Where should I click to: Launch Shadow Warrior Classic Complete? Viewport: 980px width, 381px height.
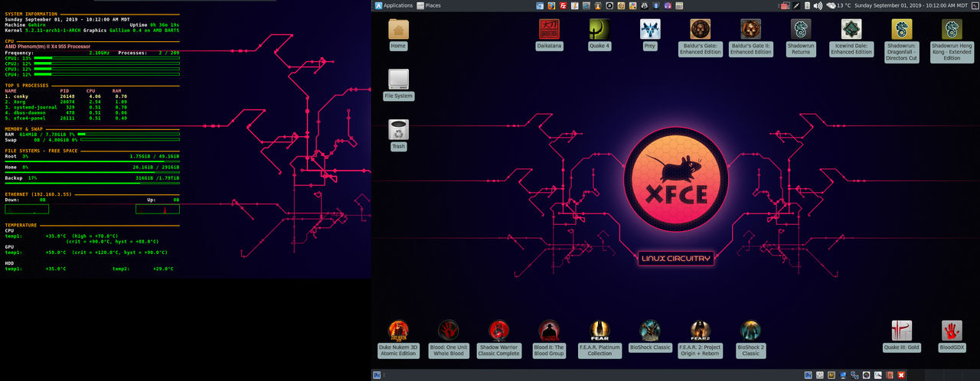[x=499, y=340]
